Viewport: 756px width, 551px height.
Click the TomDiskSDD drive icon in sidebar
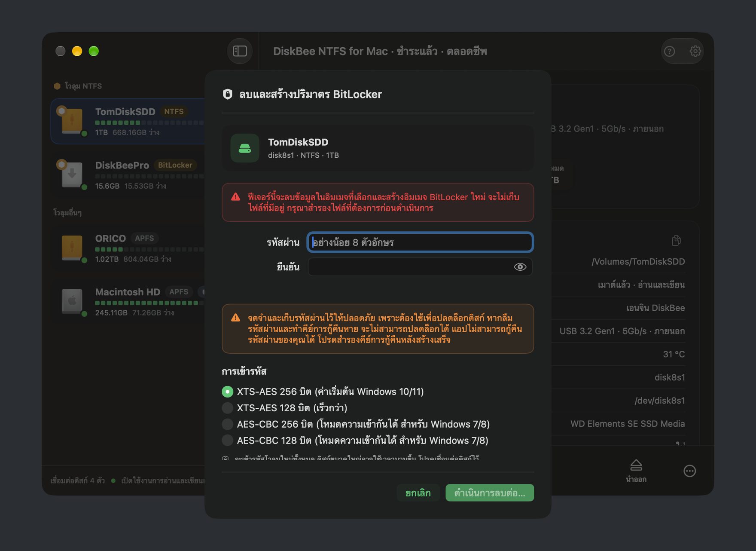point(72,121)
